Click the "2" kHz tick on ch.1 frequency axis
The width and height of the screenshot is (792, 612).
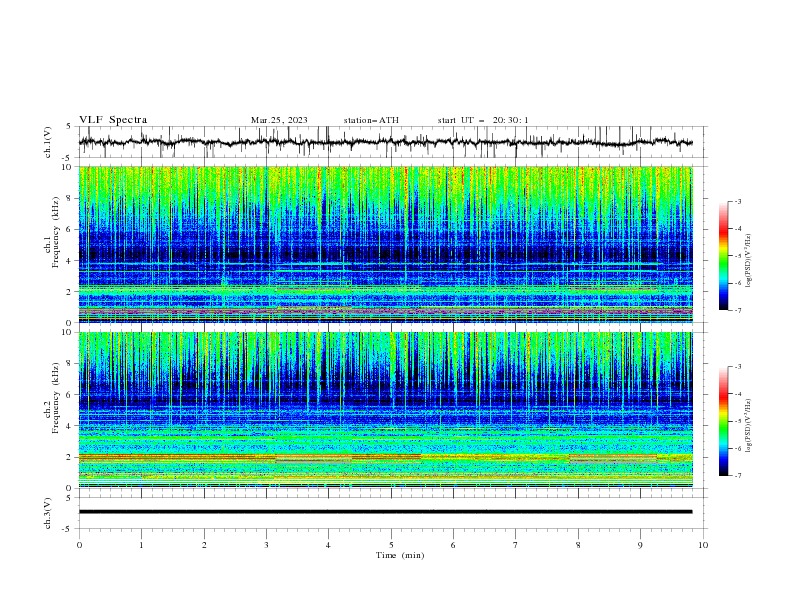71,291
